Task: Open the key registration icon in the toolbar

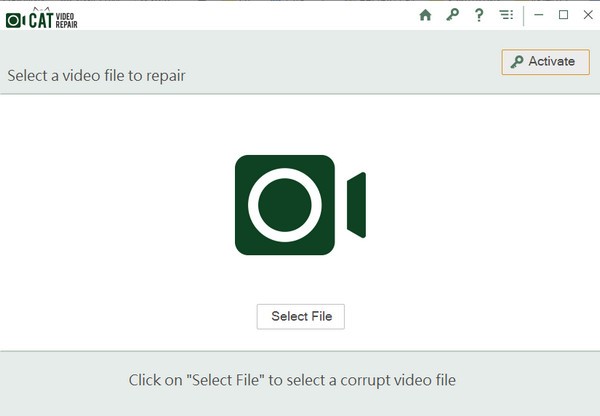Action: click(x=452, y=15)
